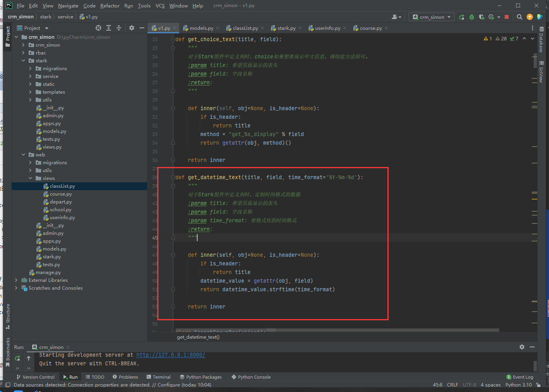Rerun crm_simon using the top toolbar icon

click(462, 17)
